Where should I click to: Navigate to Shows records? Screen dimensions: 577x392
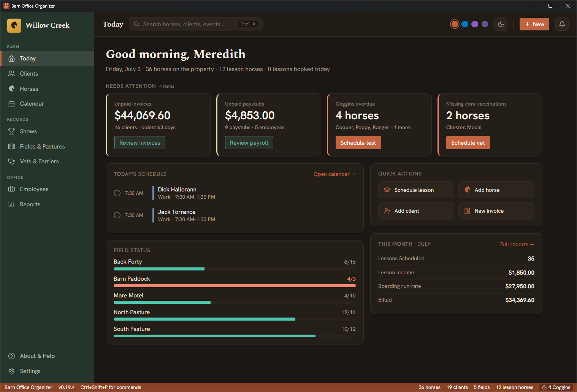coord(47,131)
